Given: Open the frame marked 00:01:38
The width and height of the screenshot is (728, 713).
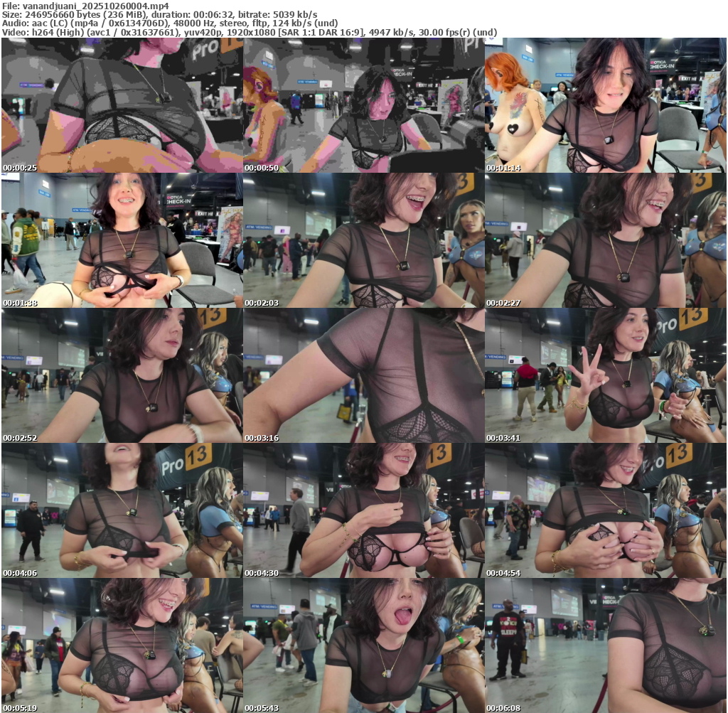Looking at the screenshot, I should [x=122, y=240].
